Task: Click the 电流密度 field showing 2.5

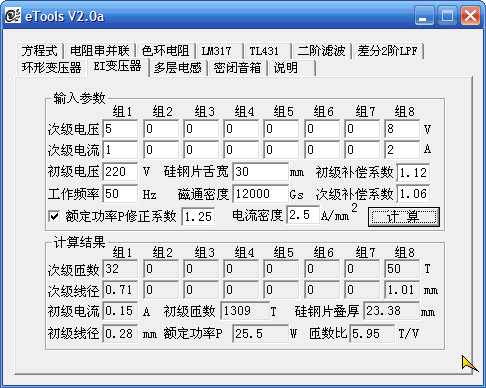Action: click(x=303, y=215)
